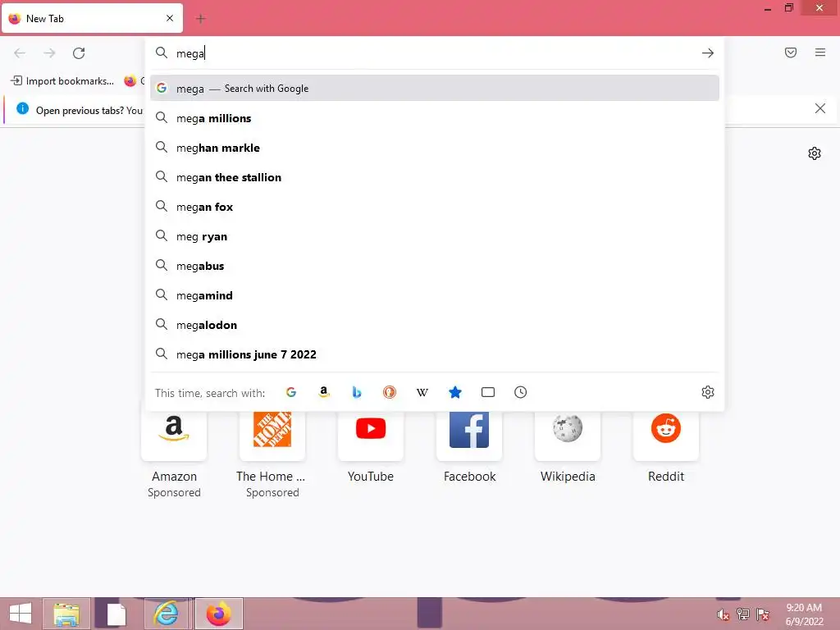The height and width of the screenshot is (630, 840).
Task: Search this time with Wikipedia
Action: pyautogui.click(x=422, y=392)
